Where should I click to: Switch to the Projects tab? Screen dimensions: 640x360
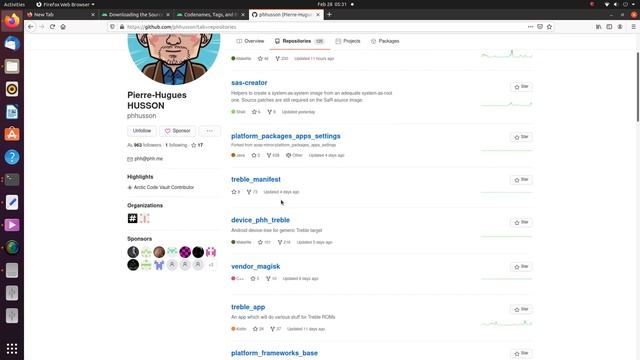pyautogui.click(x=348, y=41)
